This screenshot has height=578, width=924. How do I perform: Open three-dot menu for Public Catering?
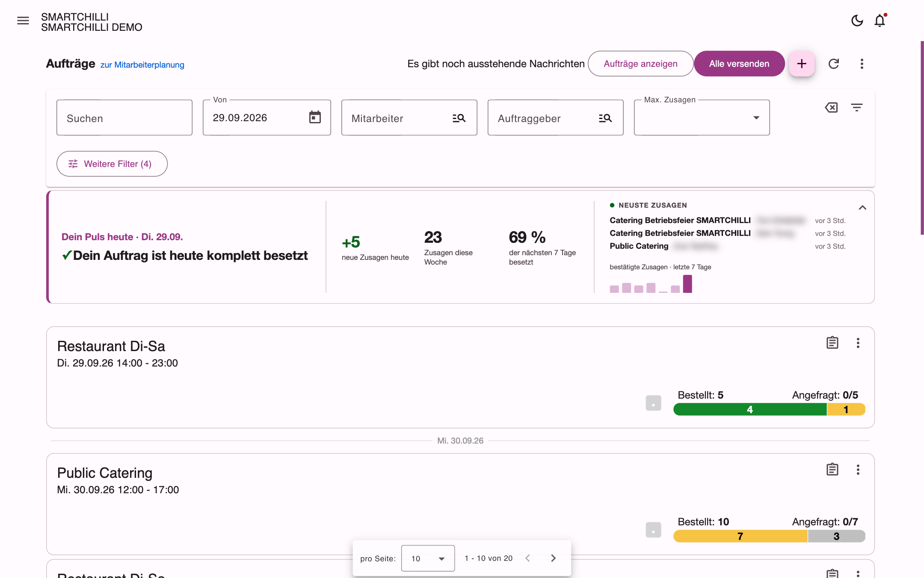[x=858, y=469]
